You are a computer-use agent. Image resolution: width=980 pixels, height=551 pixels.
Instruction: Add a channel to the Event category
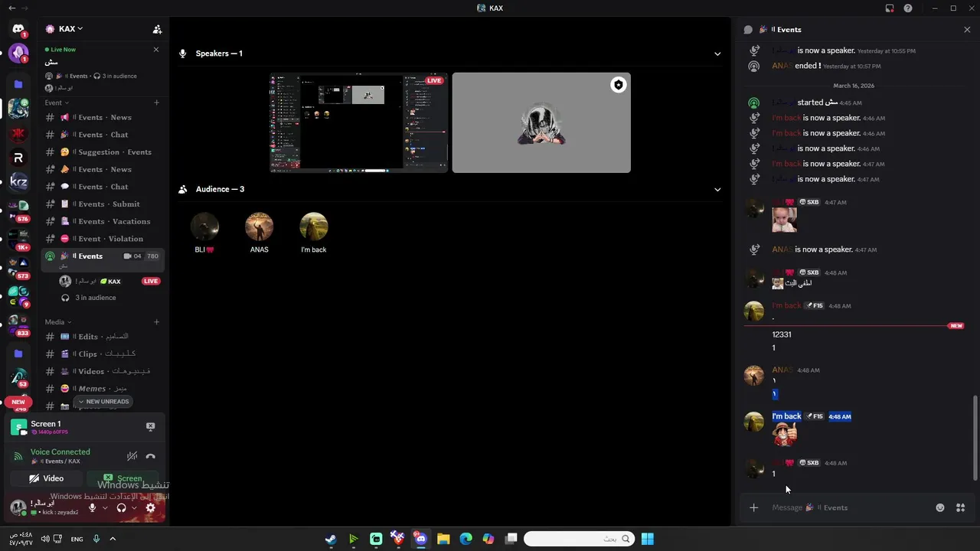click(157, 103)
